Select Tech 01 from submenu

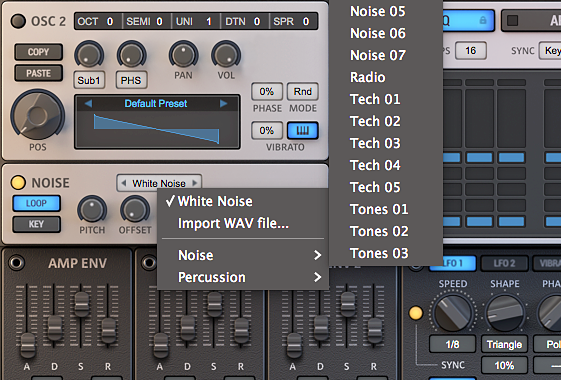point(386,99)
